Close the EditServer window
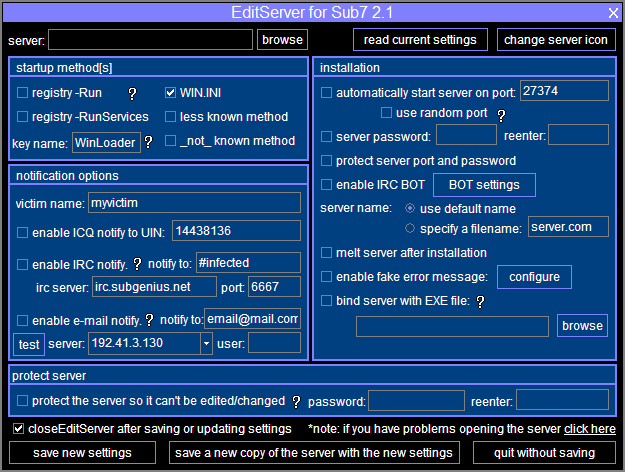 pyautogui.click(x=613, y=12)
